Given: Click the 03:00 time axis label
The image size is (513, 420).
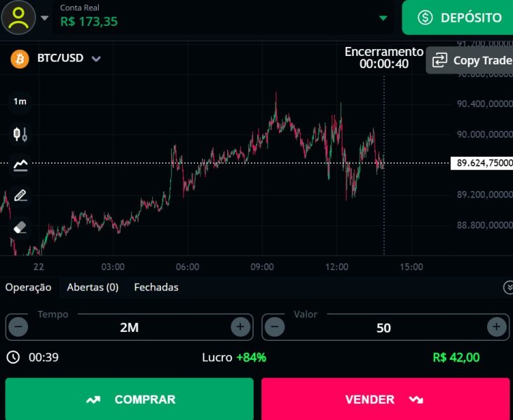Looking at the screenshot, I should [x=113, y=267].
